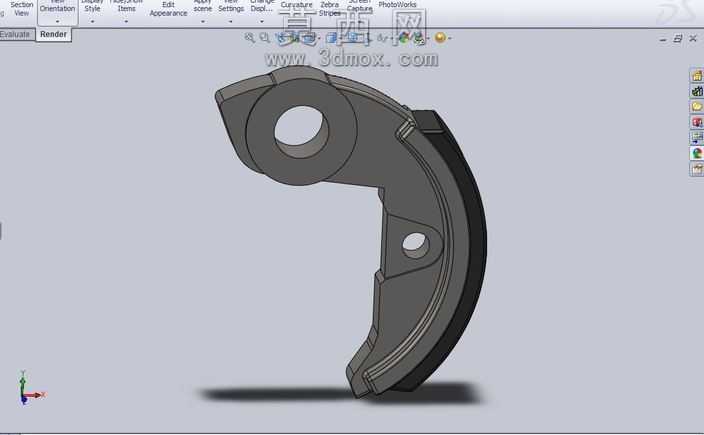Image resolution: width=704 pixels, height=435 pixels.
Task: Expand Display Style dropdown arrow
Action: (x=92, y=22)
